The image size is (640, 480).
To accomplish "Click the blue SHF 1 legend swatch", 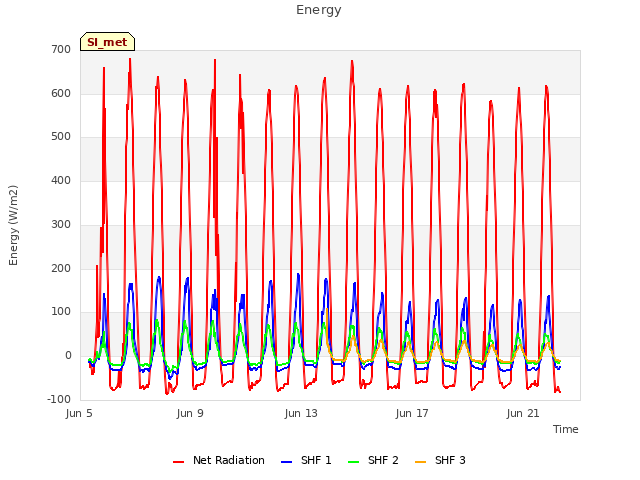I will pyautogui.click(x=287, y=462).
